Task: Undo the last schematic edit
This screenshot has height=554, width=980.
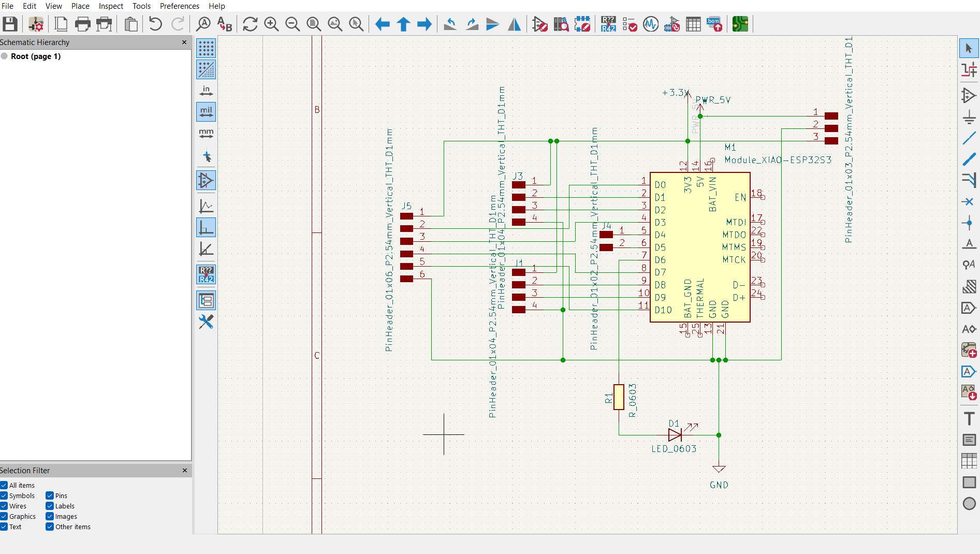Action: (154, 24)
